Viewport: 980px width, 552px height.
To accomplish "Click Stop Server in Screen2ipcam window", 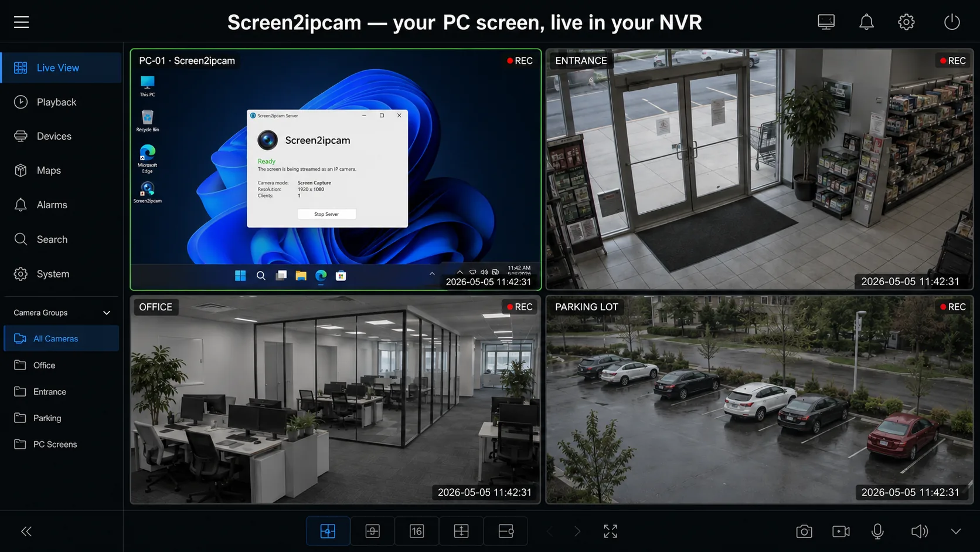I will tap(326, 214).
